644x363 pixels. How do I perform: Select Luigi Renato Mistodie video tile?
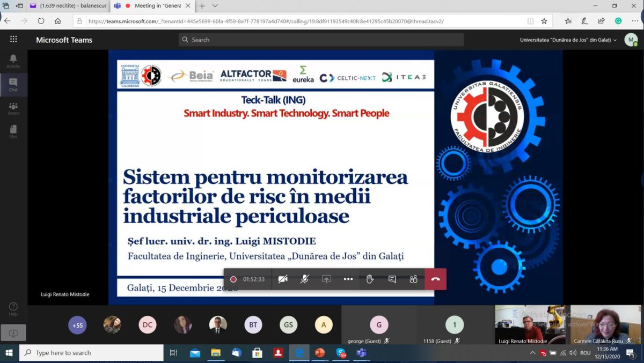[530, 325]
